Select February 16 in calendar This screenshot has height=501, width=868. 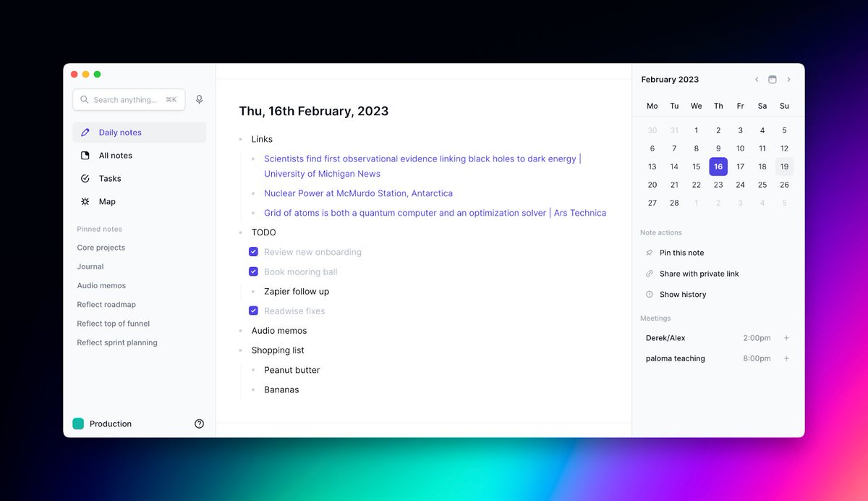tap(718, 167)
